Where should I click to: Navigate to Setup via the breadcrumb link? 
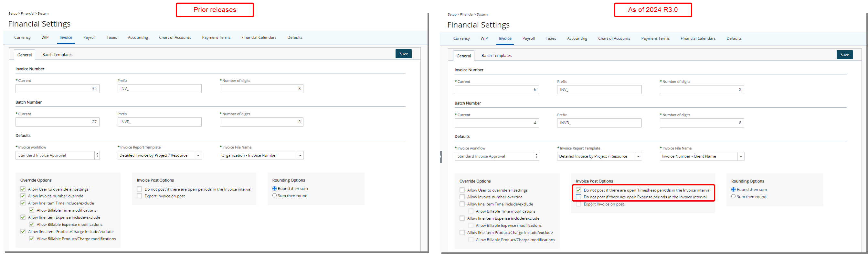coord(13,14)
